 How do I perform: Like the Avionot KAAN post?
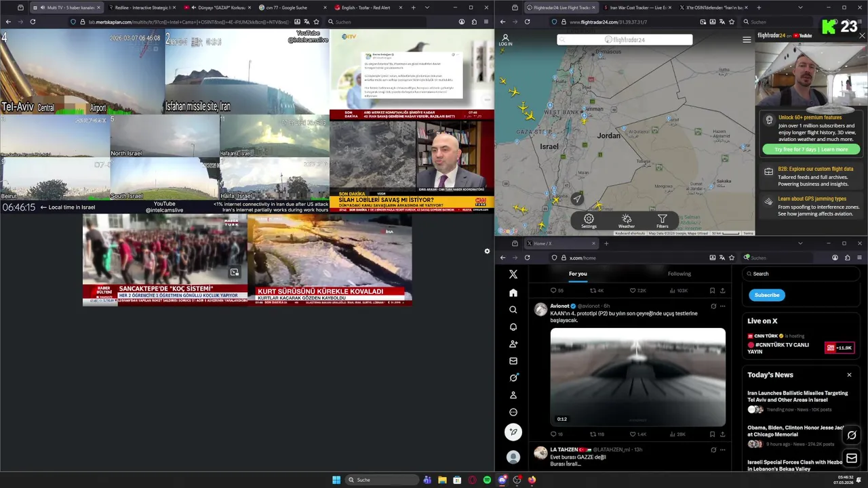tap(633, 434)
